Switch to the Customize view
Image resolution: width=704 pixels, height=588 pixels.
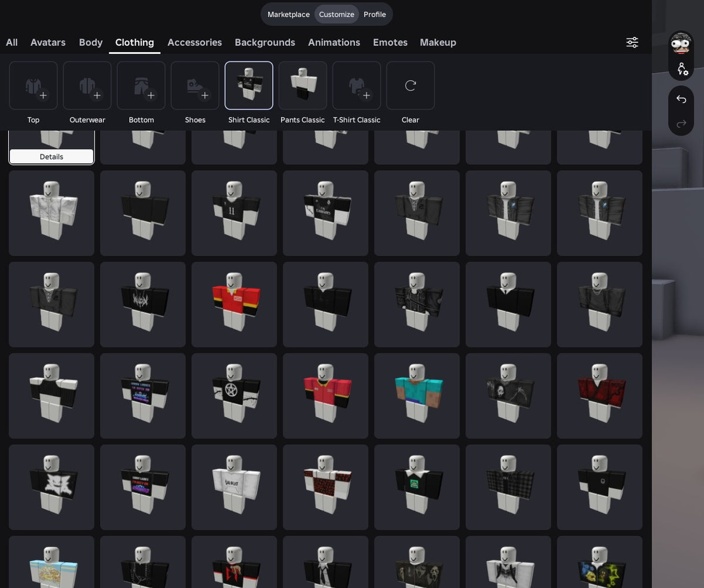coord(337,14)
